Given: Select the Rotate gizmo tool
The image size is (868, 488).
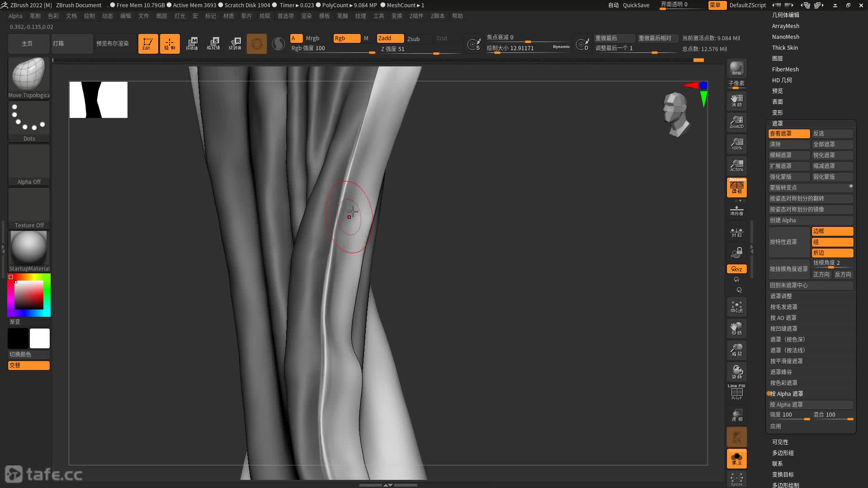Looking at the screenshot, I should pos(235,44).
